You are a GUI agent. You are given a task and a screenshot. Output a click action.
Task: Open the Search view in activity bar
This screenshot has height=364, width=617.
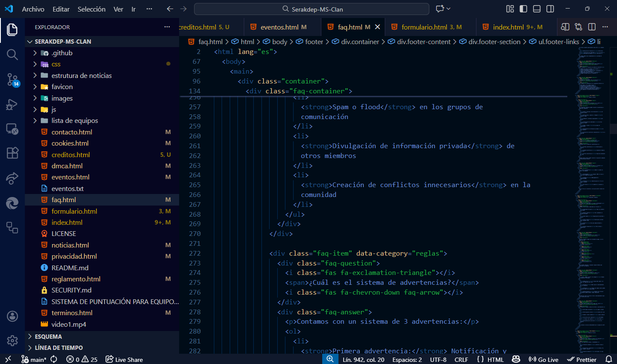[x=12, y=54]
